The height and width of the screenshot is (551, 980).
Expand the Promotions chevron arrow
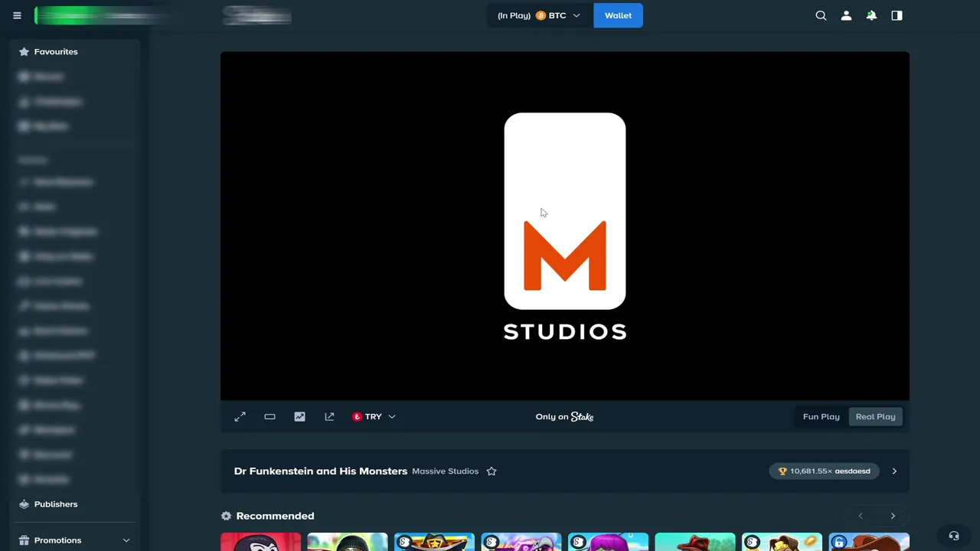[126, 540]
